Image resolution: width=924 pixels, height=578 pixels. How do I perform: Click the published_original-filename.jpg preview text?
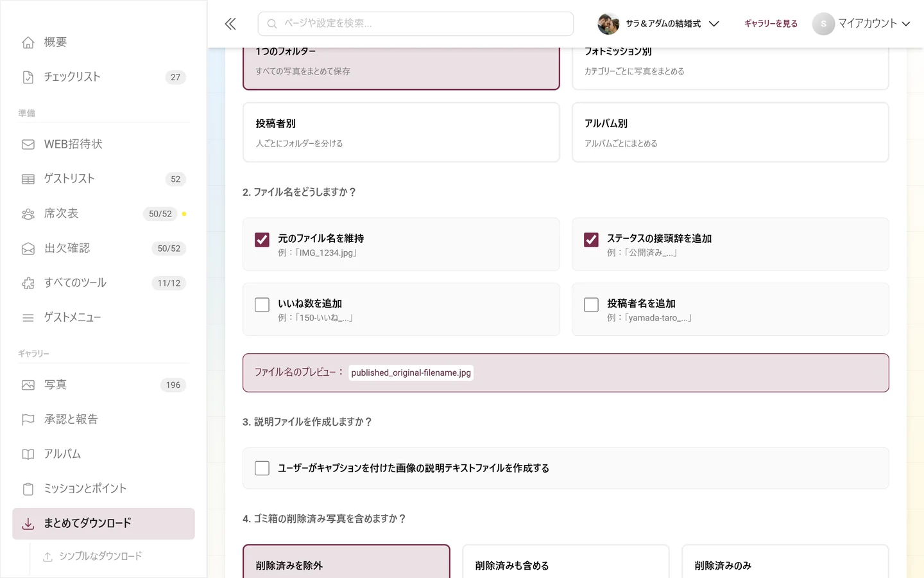(x=411, y=373)
